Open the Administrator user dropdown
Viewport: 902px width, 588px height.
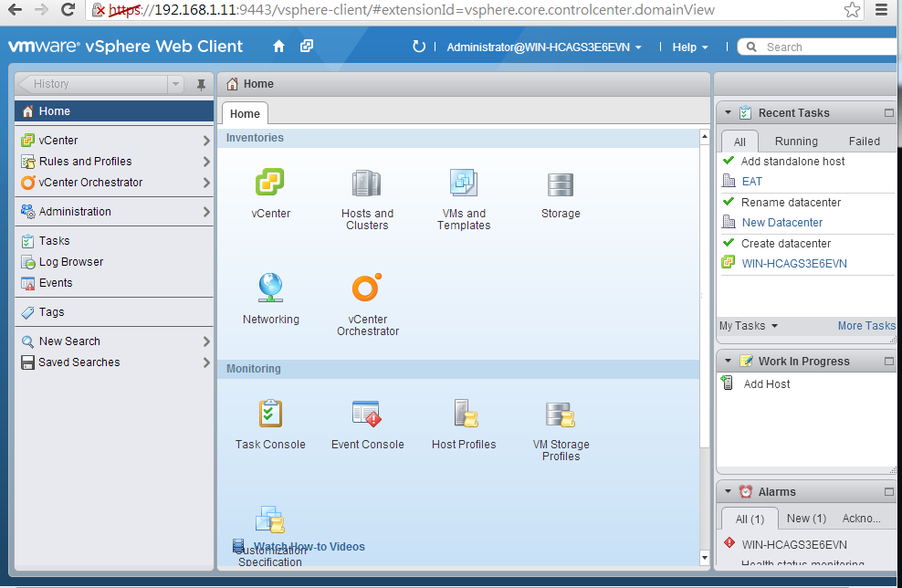coord(544,47)
